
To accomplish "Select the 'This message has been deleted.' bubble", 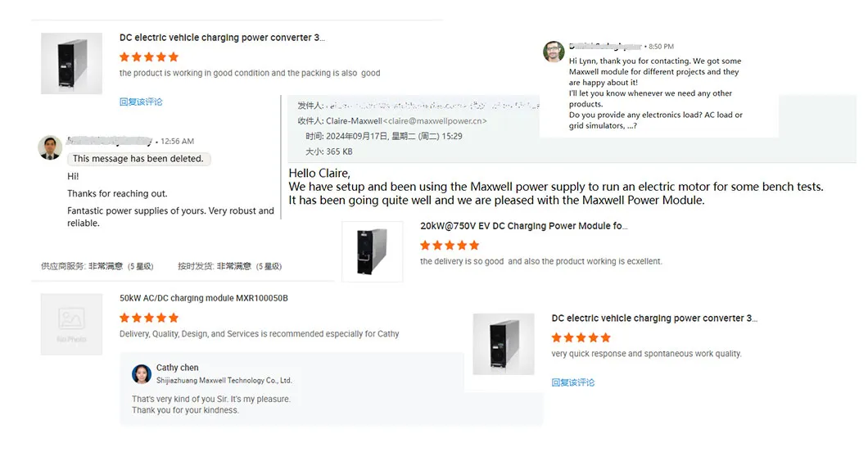I will pyautogui.click(x=138, y=159).
